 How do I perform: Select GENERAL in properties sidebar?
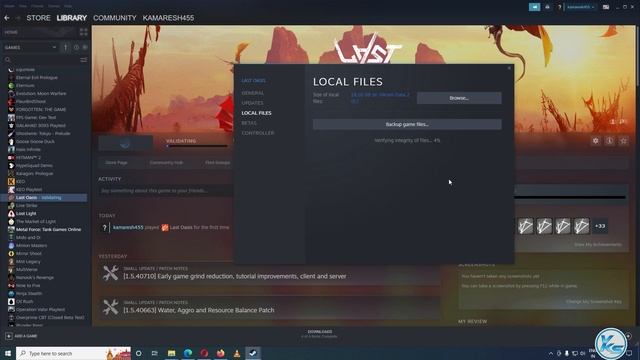point(253,93)
